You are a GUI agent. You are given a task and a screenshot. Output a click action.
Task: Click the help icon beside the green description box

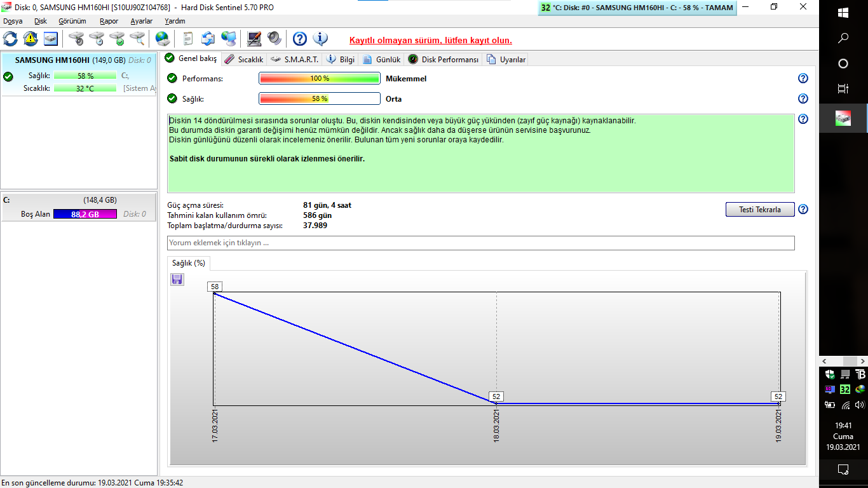pos(803,119)
